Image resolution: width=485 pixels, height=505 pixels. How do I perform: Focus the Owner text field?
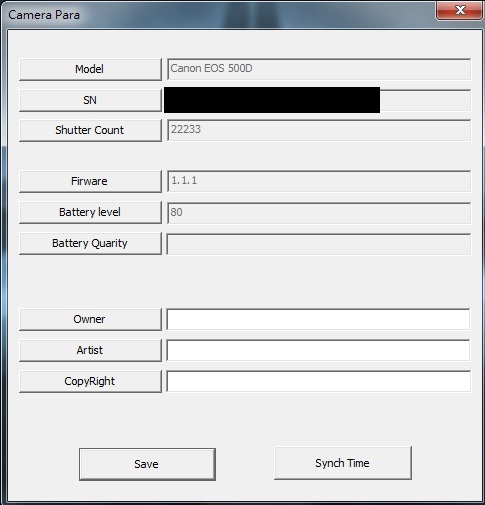[x=319, y=319]
